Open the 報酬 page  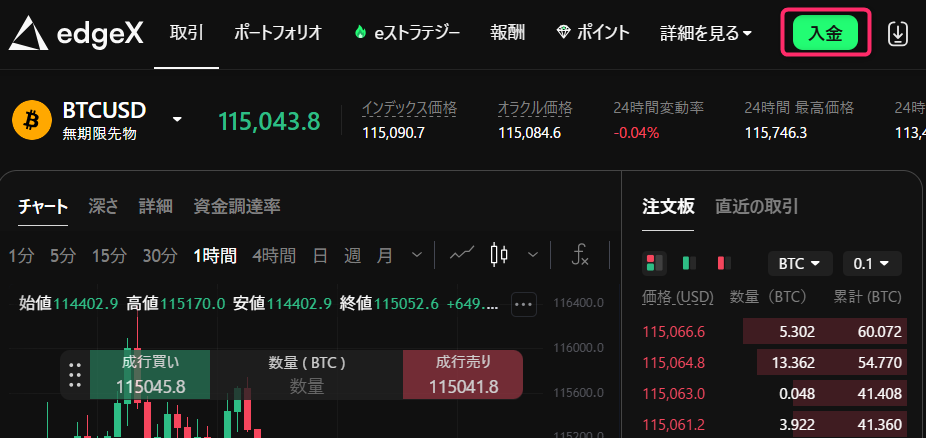pyautogui.click(x=507, y=33)
